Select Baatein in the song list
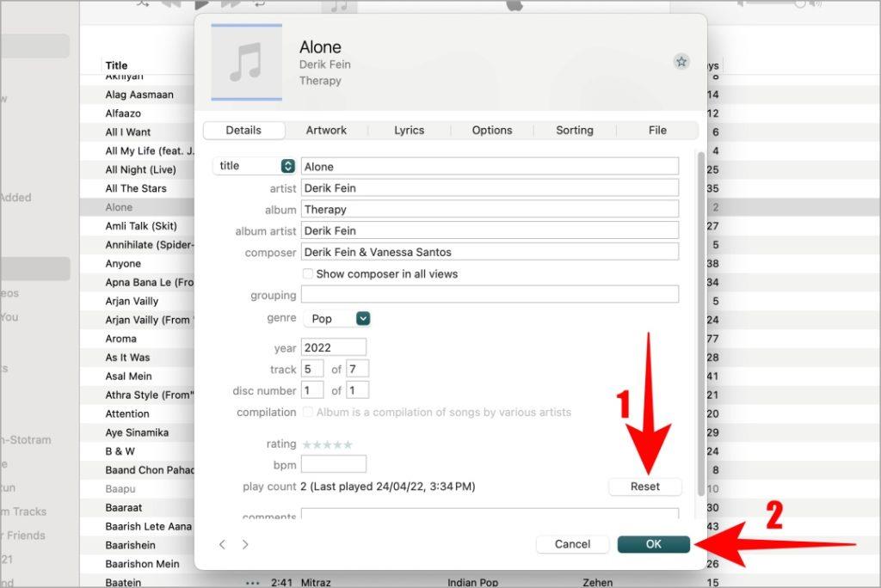 tap(123, 582)
